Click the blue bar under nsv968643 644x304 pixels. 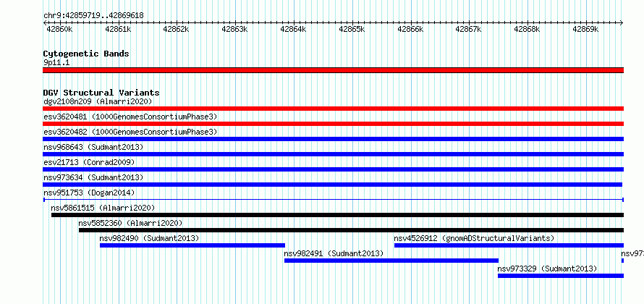(333, 154)
